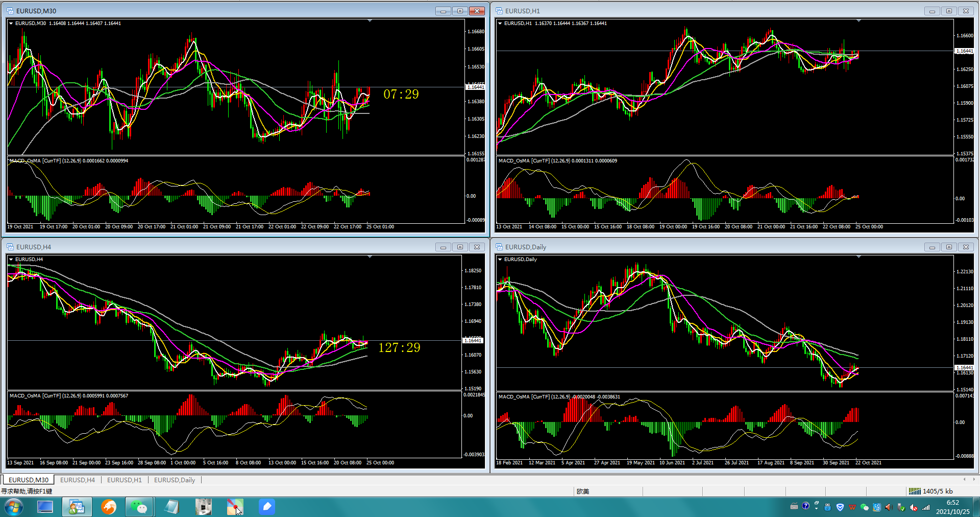Open WeChat from the taskbar
980x517 pixels.
click(x=139, y=507)
